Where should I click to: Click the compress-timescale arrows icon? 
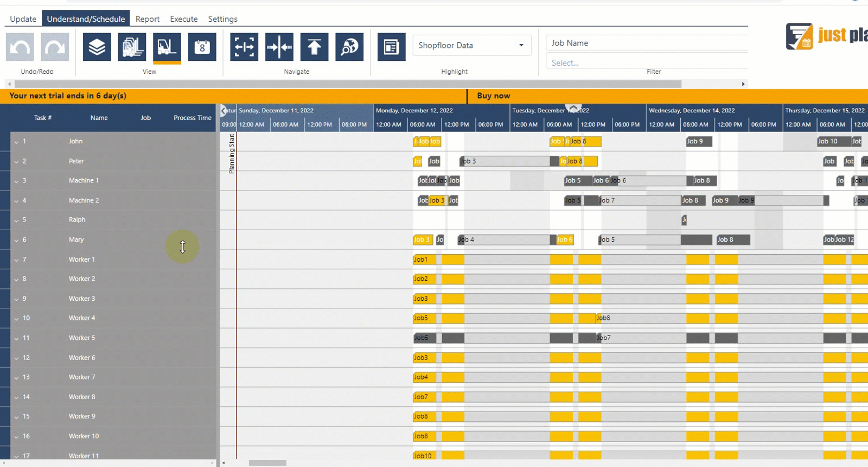[x=279, y=47]
